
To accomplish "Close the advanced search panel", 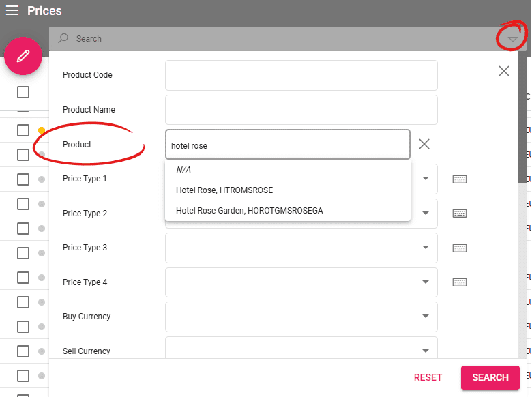I will click(x=504, y=71).
